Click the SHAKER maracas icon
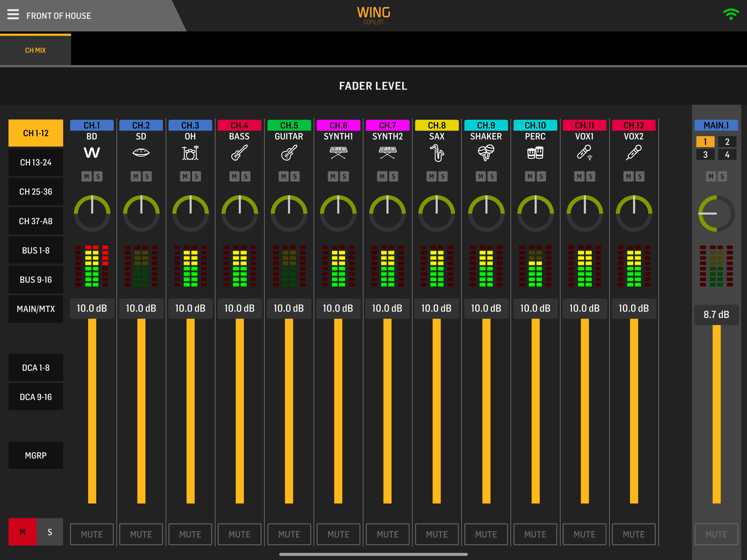Image resolution: width=747 pixels, height=560 pixels. [486, 153]
